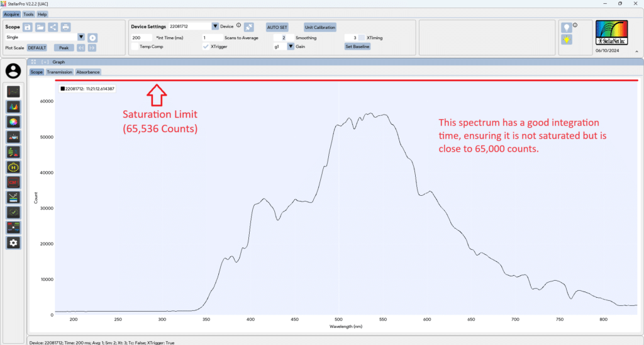644x345 pixels.
Task: Open the Gain g1 dropdown
Action: [291, 47]
